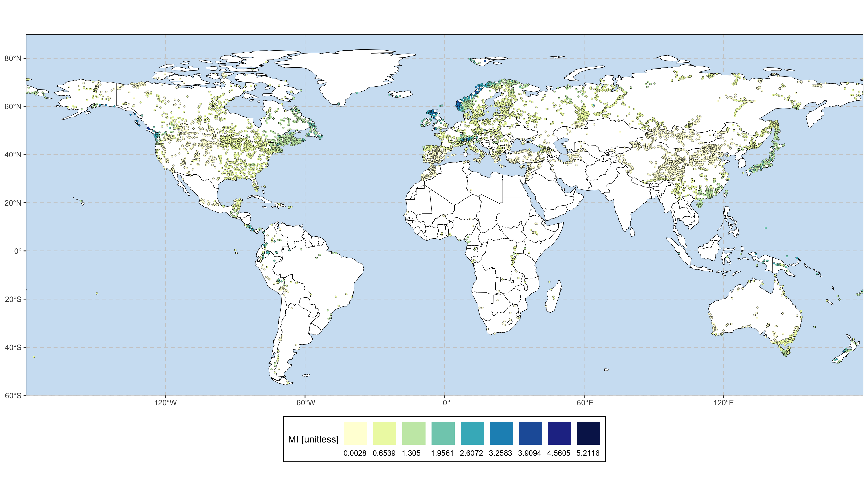The image size is (868, 496).
Task: Click the 120°W longitude axis label
Action: (x=165, y=403)
